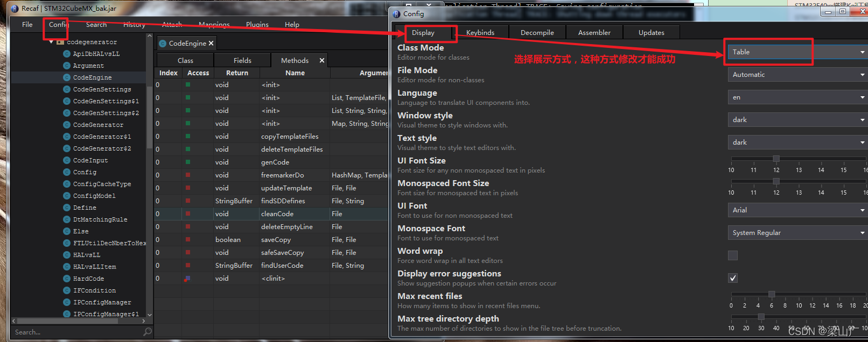The width and height of the screenshot is (868, 342).
Task: Open the Help menu
Action: 292,25
